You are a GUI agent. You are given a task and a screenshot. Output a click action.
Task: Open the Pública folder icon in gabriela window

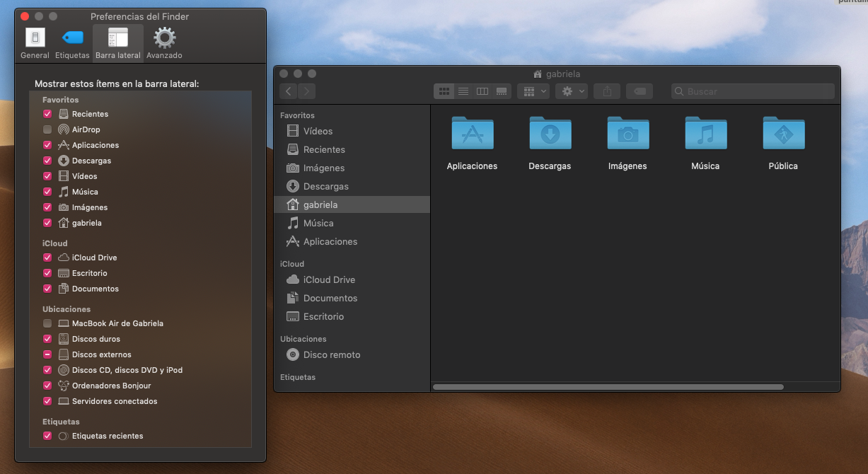(783, 133)
